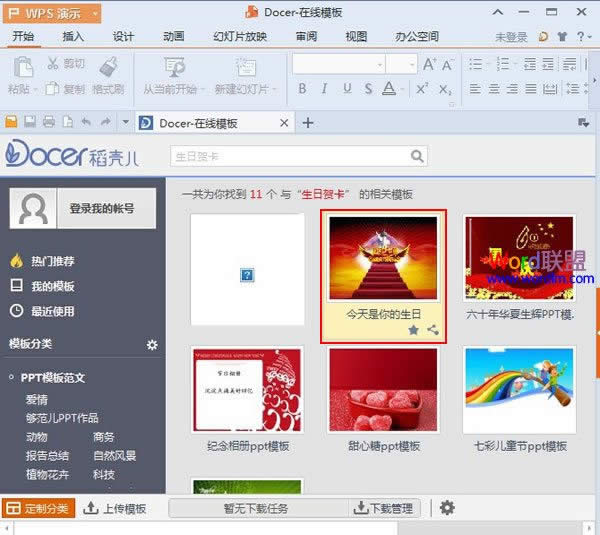Toggle italic formatting button

coord(324,89)
